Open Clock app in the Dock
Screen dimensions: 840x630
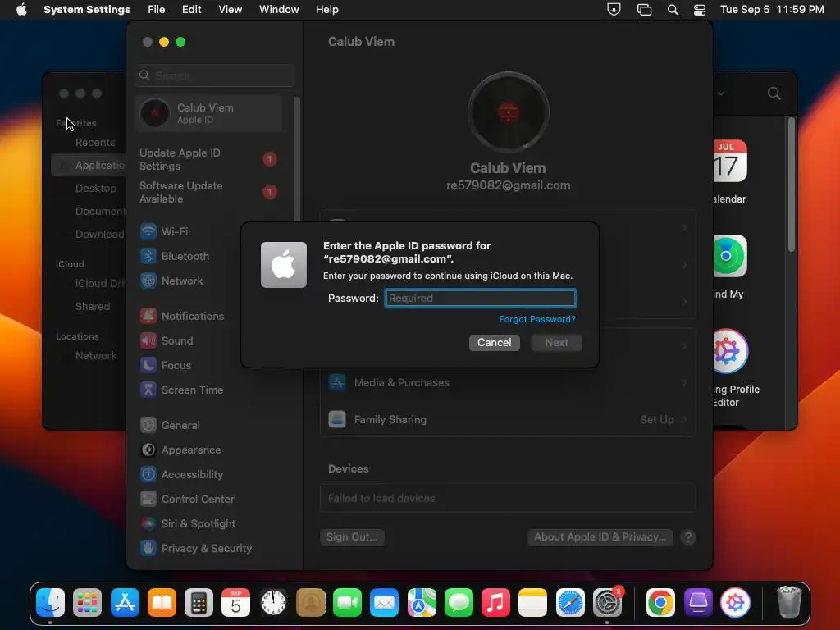(x=273, y=603)
